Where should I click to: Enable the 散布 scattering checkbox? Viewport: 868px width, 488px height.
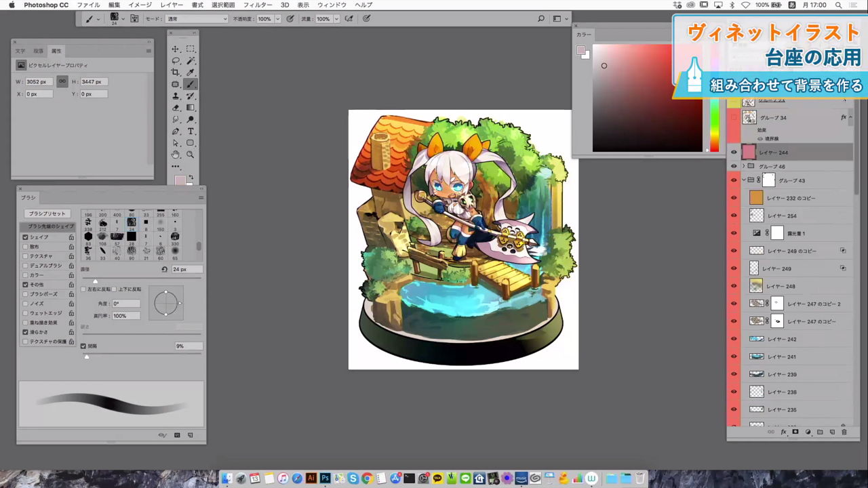[x=26, y=247]
